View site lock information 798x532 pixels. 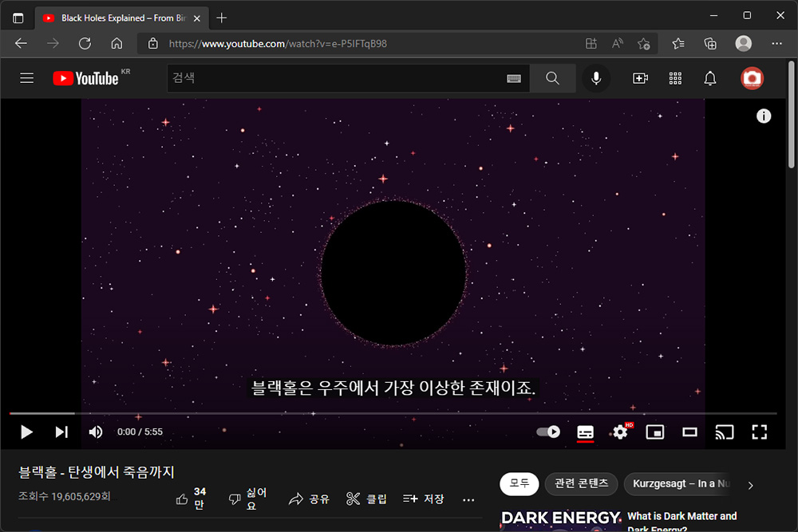point(152,44)
